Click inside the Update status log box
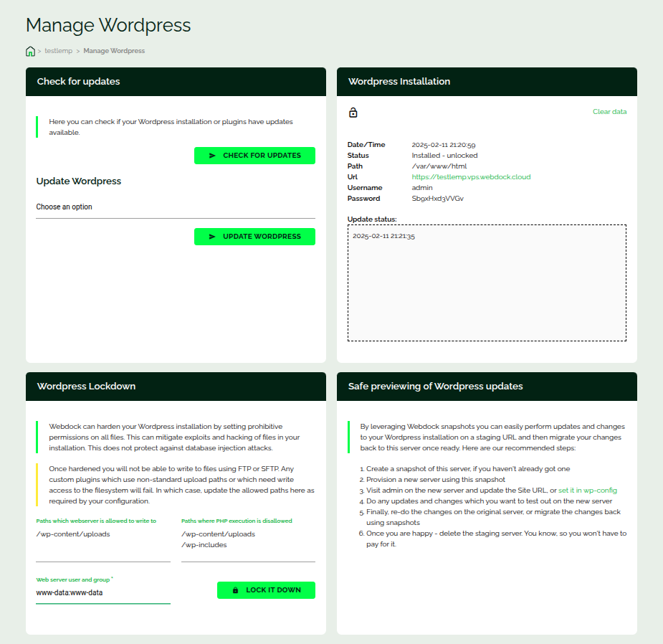The height and width of the screenshot is (644, 663). tap(487, 287)
